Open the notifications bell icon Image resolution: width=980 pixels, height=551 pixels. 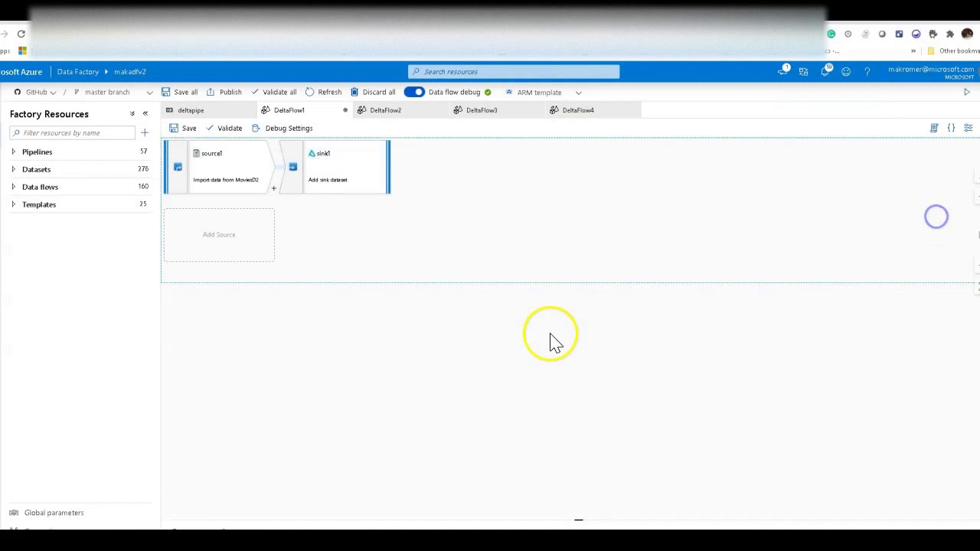point(825,71)
